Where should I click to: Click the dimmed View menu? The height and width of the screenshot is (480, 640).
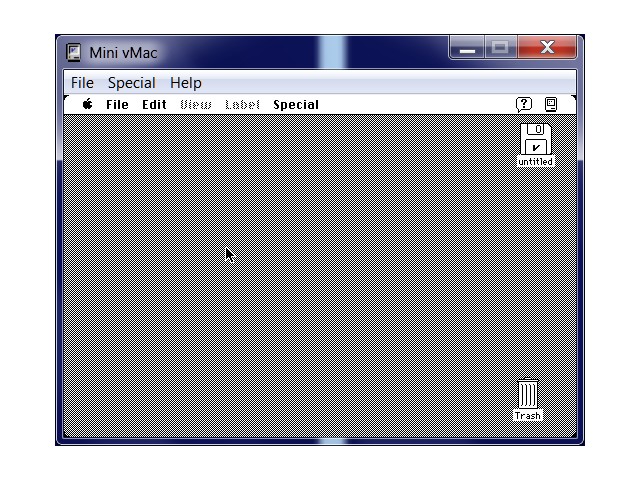click(x=196, y=105)
